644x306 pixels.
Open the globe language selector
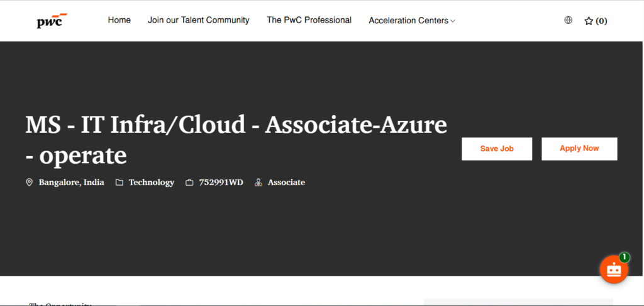click(568, 20)
